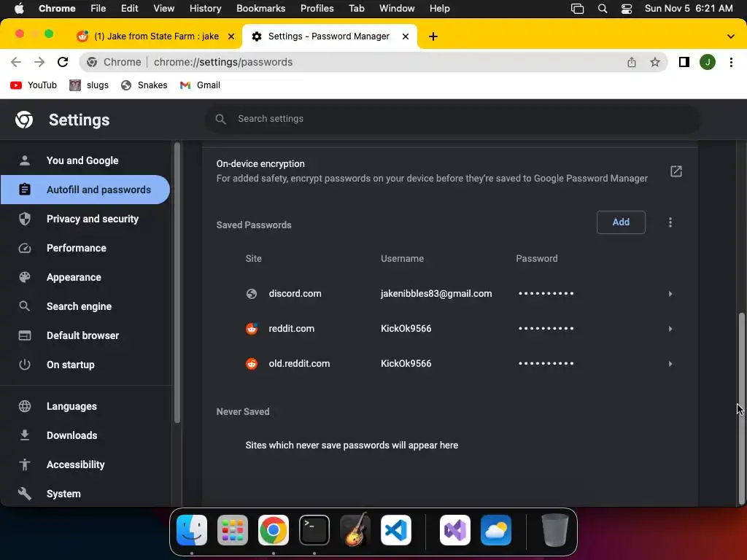The width and height of the screenshot is (747, 560).
Task: Open YouTub bookmark
Action: point(34,85)
